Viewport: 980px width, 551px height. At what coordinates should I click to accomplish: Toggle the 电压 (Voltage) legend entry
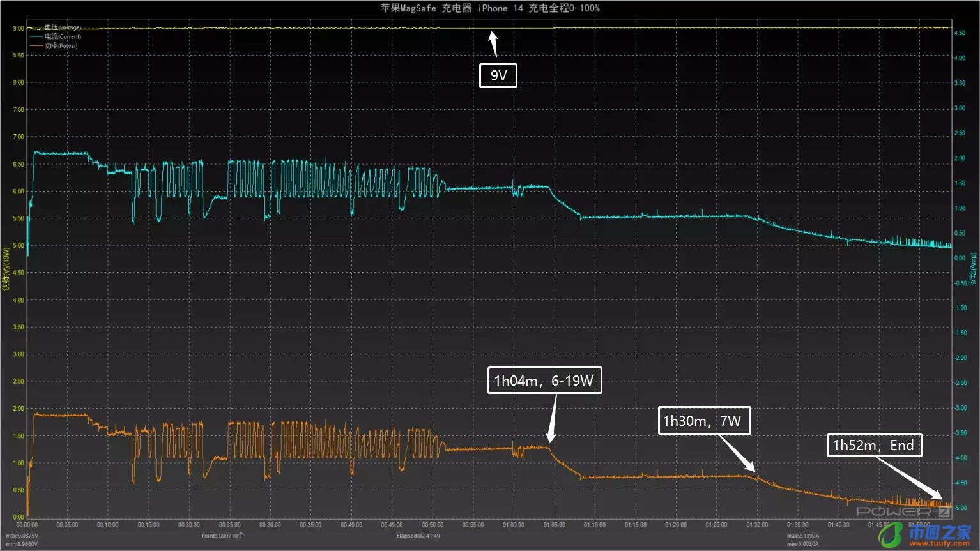tap(62, 27)
